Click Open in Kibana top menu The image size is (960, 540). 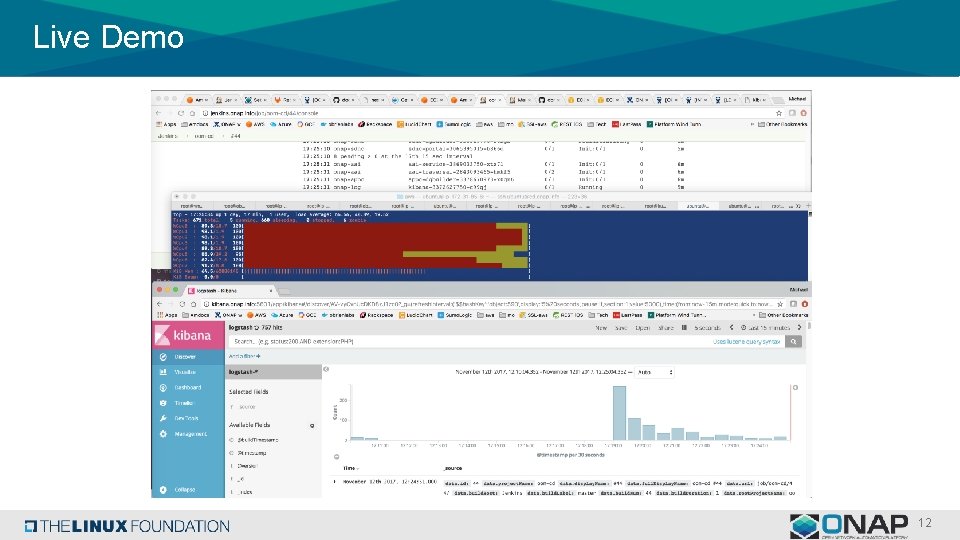click(x=642, y=328)
